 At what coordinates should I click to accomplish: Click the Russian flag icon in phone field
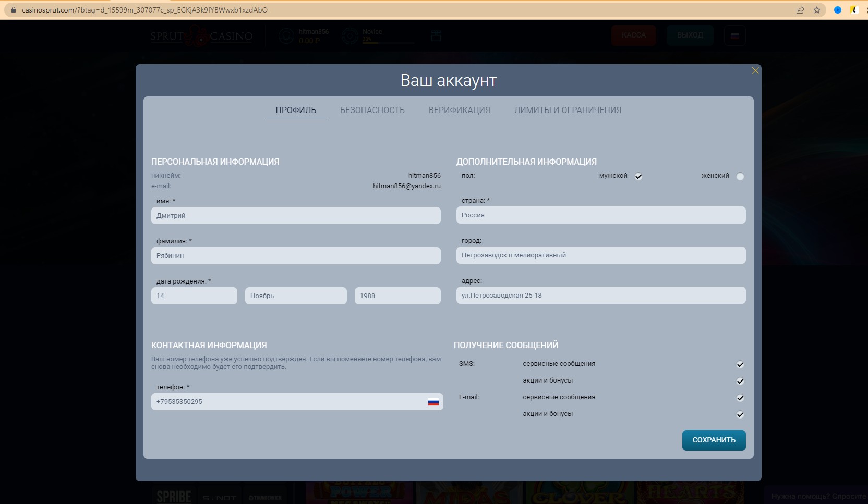click(x=433, y=402)
